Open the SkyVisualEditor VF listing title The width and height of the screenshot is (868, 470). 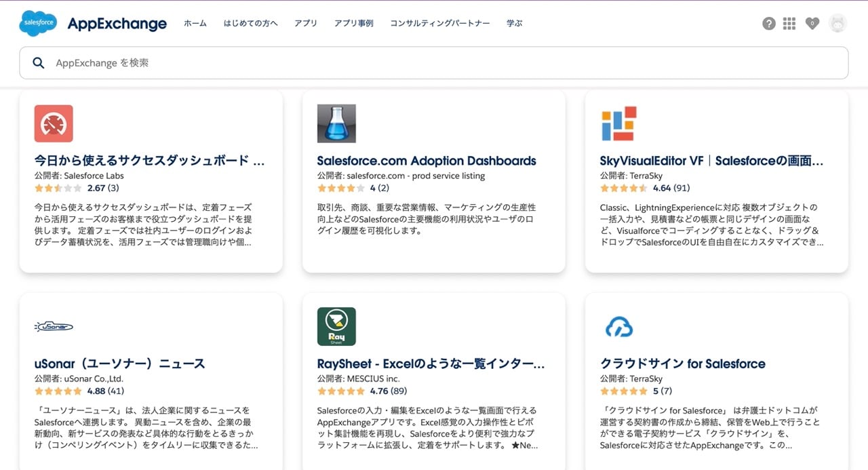coord(712,161)
